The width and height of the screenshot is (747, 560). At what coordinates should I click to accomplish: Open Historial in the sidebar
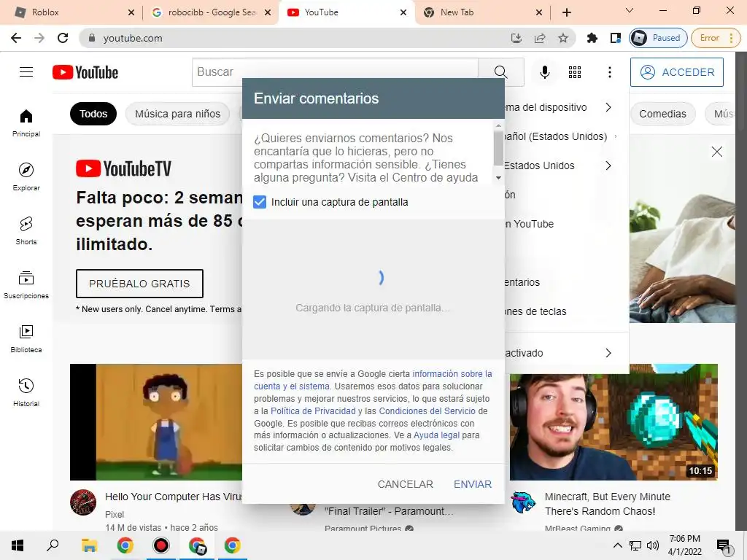(x=26, y=392)
